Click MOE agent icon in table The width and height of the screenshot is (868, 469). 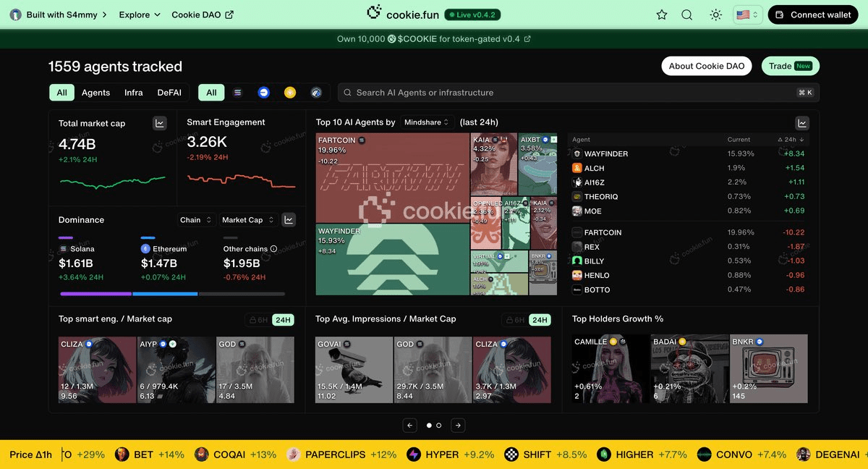pos(577,211)
